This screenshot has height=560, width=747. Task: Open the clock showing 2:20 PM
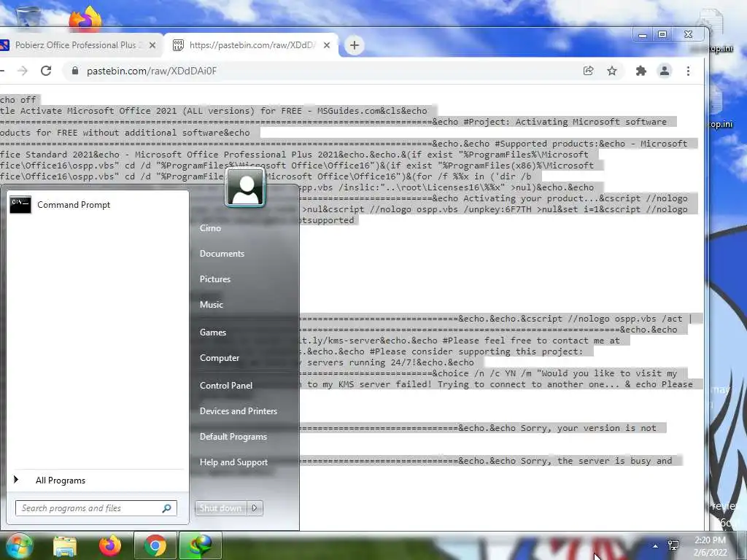710,546
